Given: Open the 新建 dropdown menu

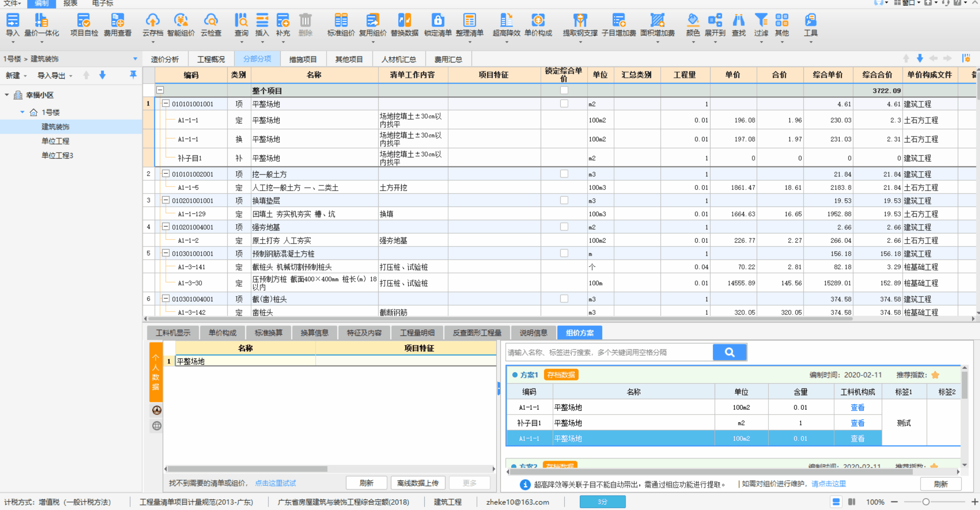Looking at the screenshot, I should point(16,76).
